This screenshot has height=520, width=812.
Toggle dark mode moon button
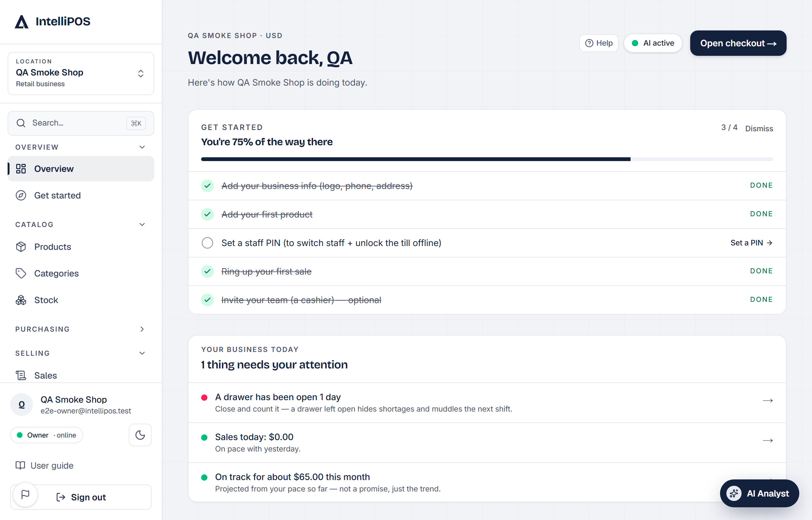[x=140, y=435]
